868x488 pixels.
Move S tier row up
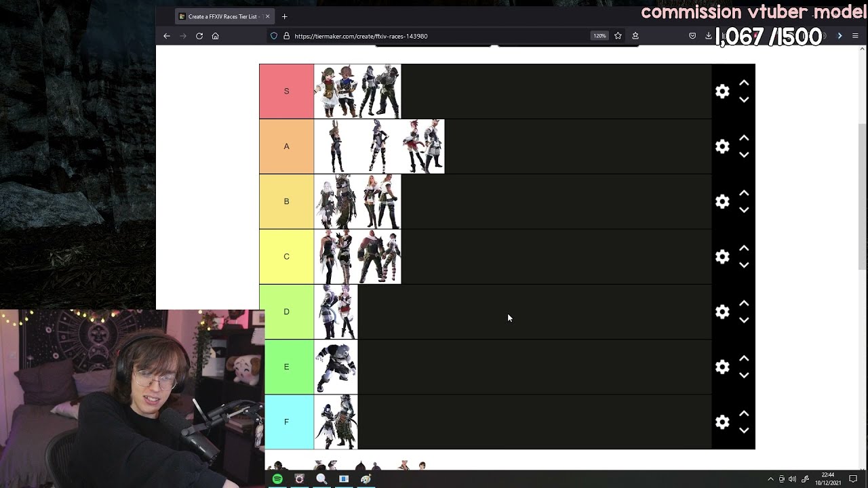(744, 83)
